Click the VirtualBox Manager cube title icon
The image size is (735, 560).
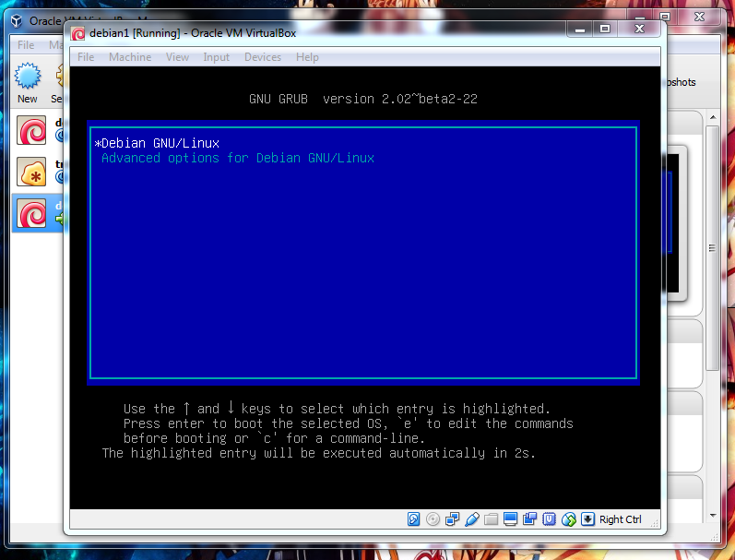(x=17, y=20)
